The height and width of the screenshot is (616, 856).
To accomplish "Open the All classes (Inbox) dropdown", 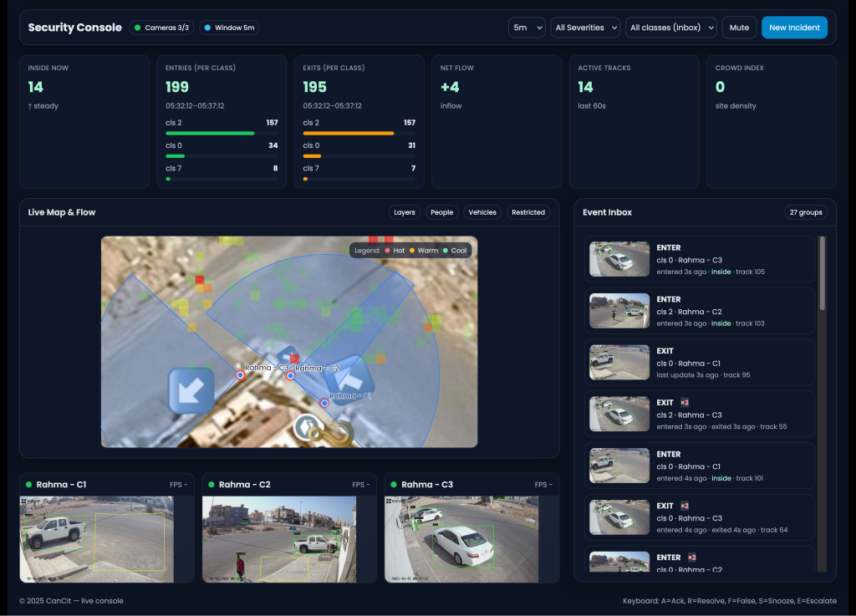I will click(671, 28).
